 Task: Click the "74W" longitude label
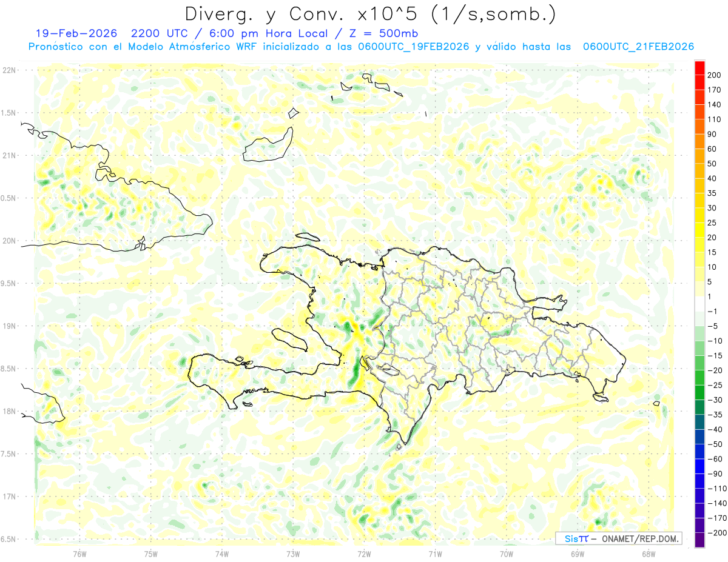pyautogui.click(x=222, y=553)
